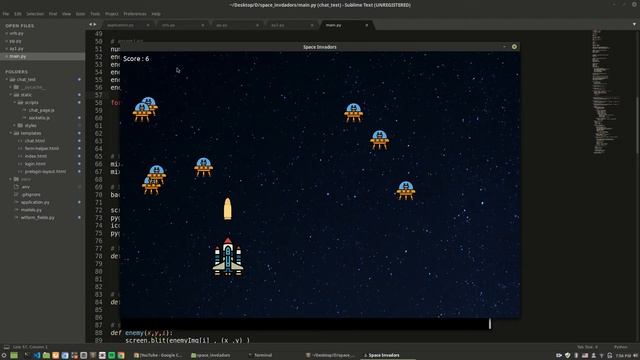Open the system menu icon in taskbar
Screen dimensions: 640x360
(x=4, y=356)
